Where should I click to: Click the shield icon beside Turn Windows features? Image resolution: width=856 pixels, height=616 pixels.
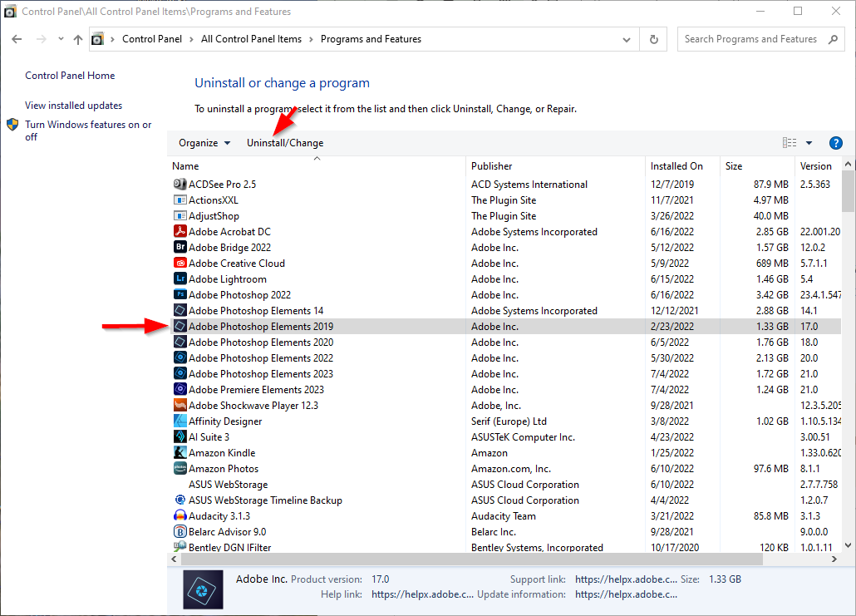point(12,125)
